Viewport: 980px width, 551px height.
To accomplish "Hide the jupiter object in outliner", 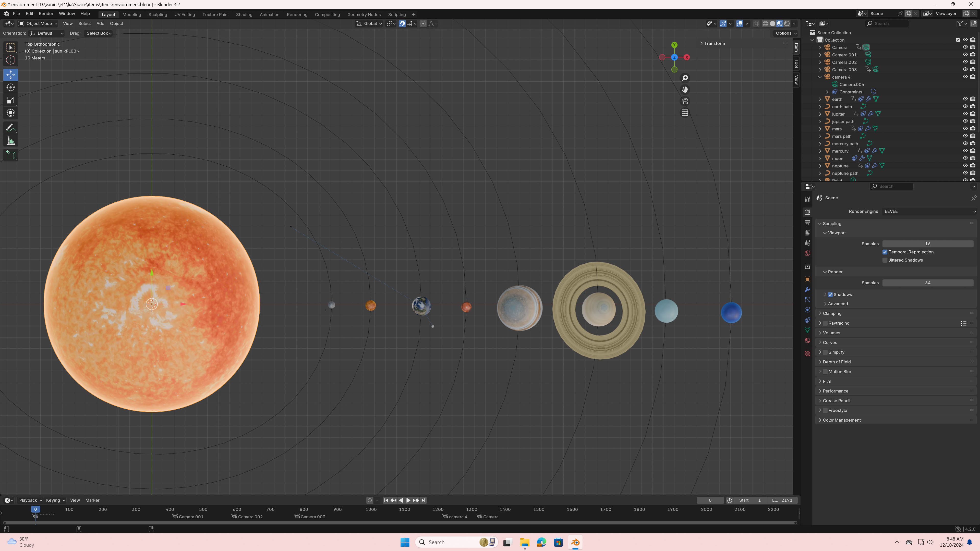I will [965, 114].
